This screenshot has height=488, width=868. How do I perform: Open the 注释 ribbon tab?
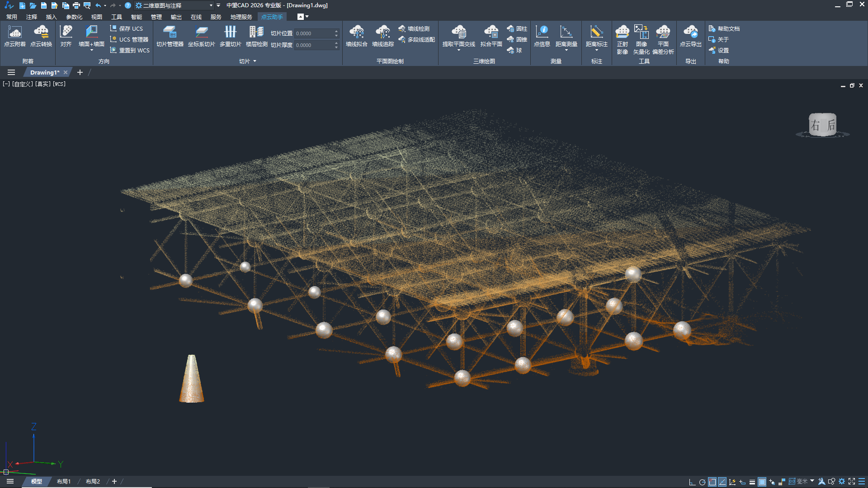click(32, 17)
